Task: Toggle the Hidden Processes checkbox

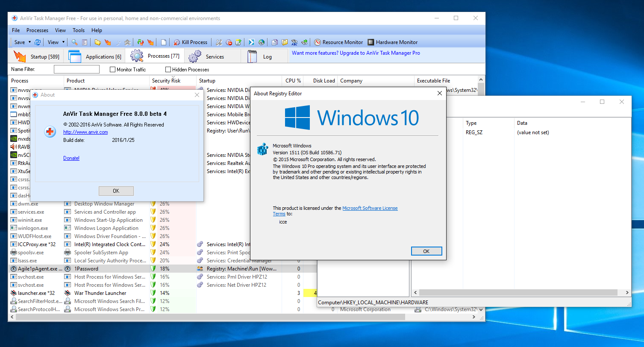Action: [x=168, y=69]
